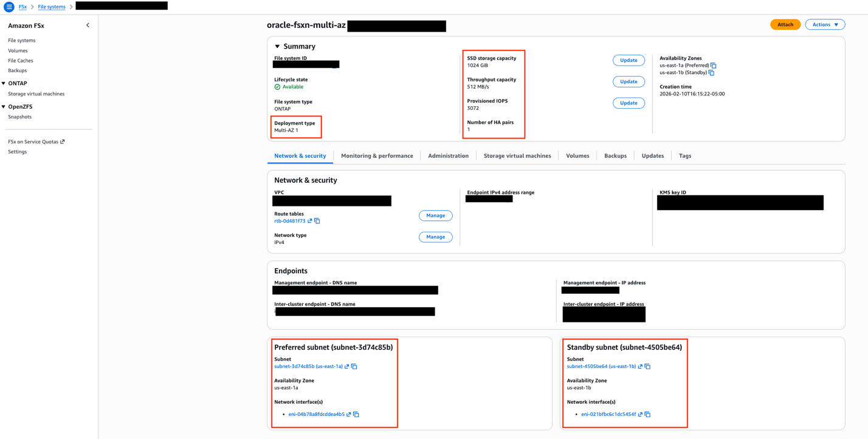
Task: Copy standby subnet-4505be64 ID
Action: tap(647, 367)
